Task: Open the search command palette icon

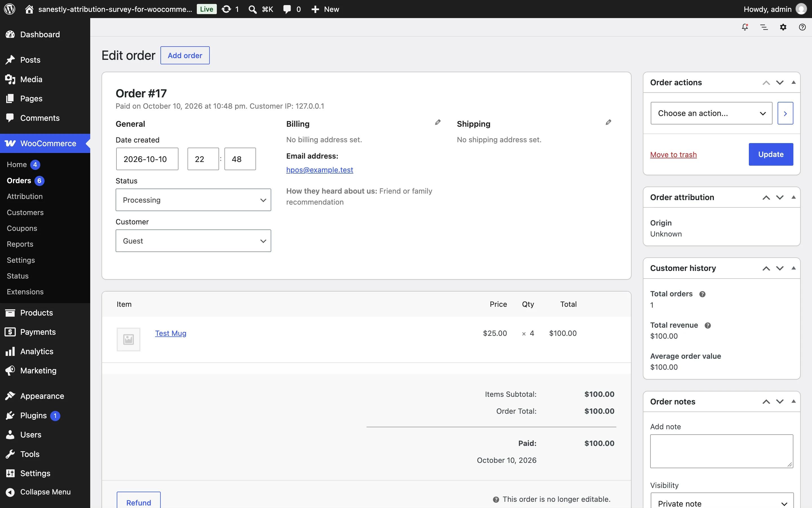Action: 252,9
